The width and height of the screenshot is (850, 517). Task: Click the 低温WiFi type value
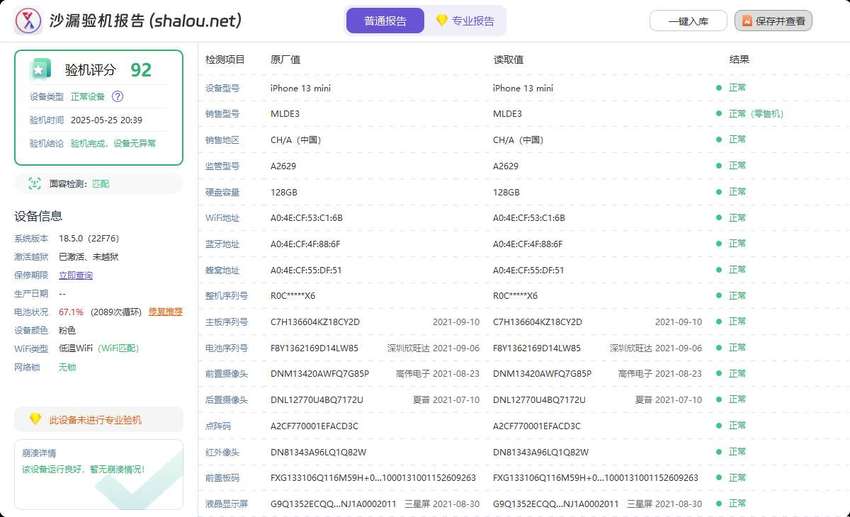(x=75, y=348)
